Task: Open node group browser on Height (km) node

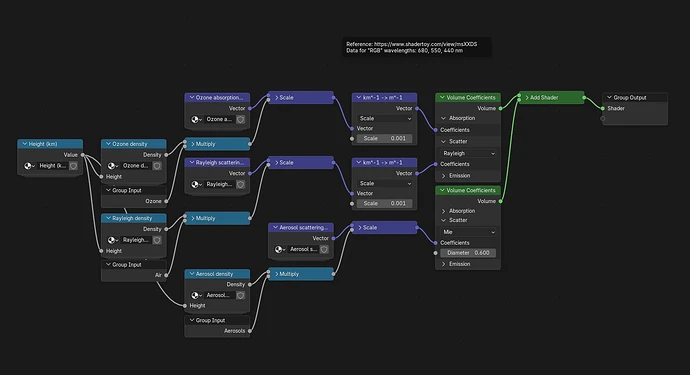Action: (29, 166)
